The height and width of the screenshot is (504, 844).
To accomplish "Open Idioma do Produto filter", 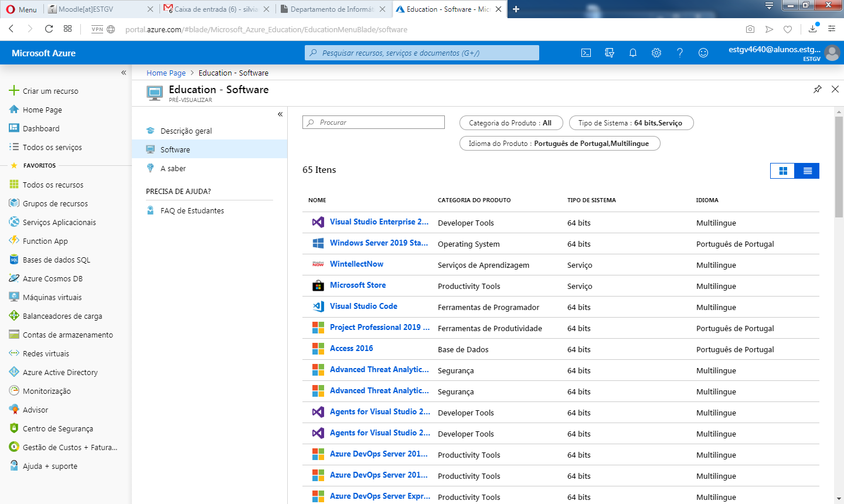I will (x=560, y=144).
